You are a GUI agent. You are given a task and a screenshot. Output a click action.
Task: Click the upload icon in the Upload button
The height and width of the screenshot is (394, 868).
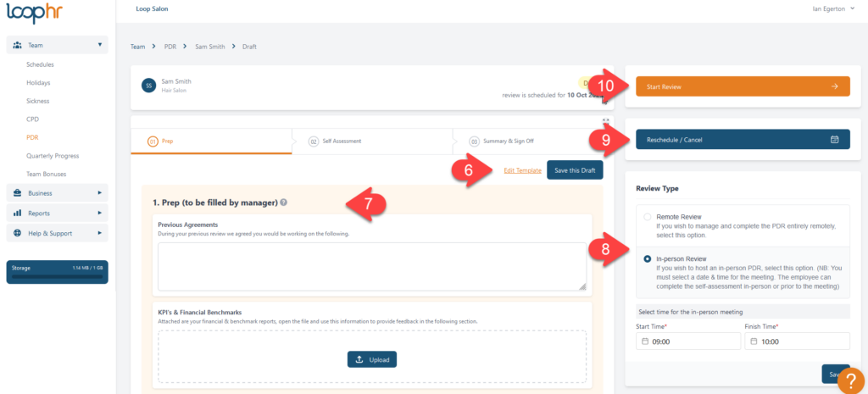[359, 360]
